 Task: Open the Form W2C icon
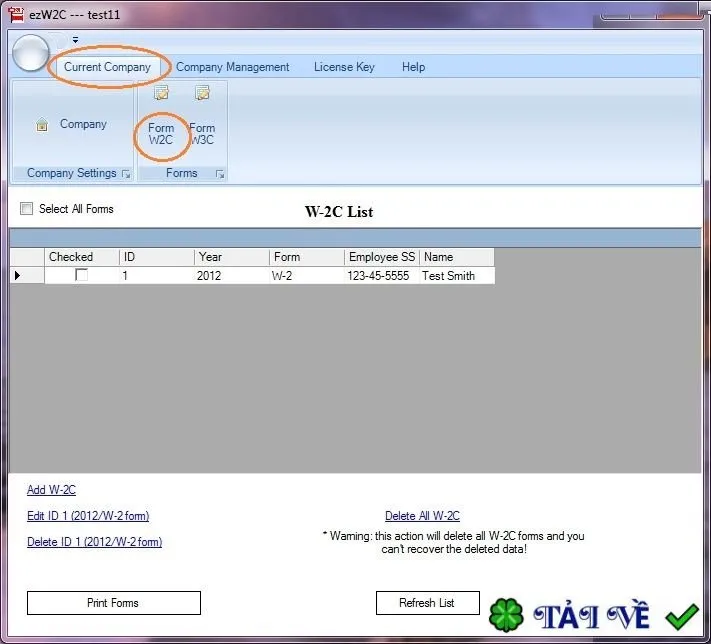point(161,93)
